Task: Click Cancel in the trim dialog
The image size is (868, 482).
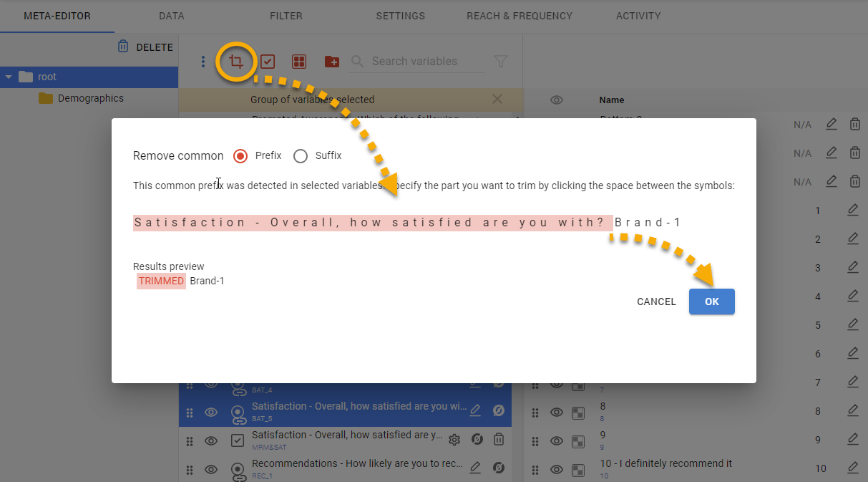Action: click(x=656, y=302)
